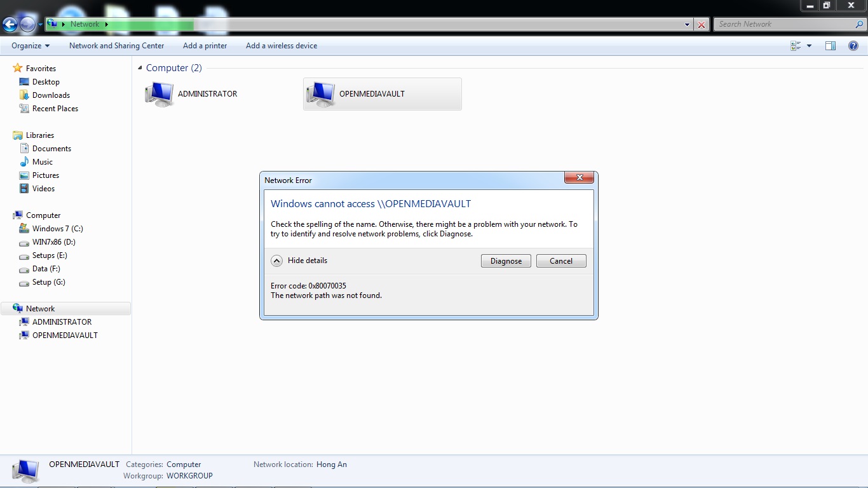Open the recent pages dropdown arrow
The image size is (868, 488).
pos(40,25)
